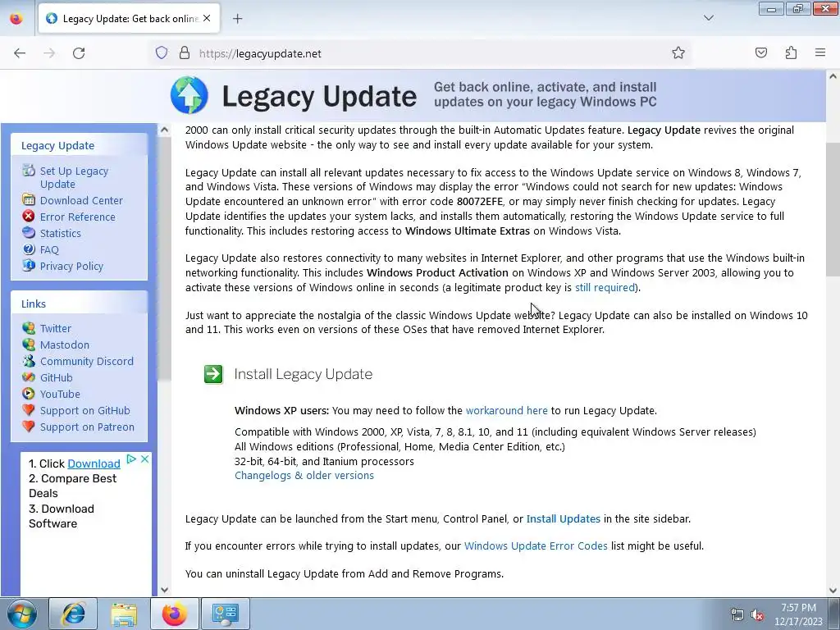The width and height of the screenshot is (840, 630).
Task: Click the sidebar scrollbar up arrow
Action: click(x=164, y=130)
